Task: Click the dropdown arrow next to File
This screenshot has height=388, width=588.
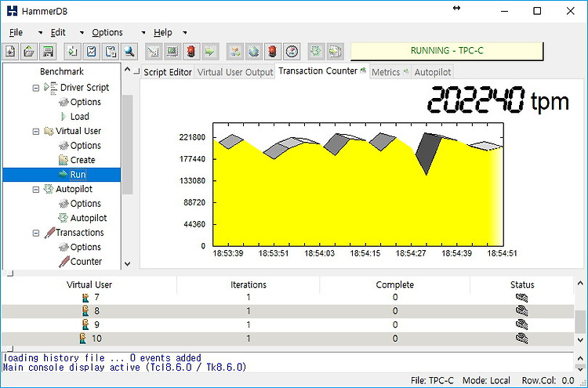Action: (x=41, y=33)
